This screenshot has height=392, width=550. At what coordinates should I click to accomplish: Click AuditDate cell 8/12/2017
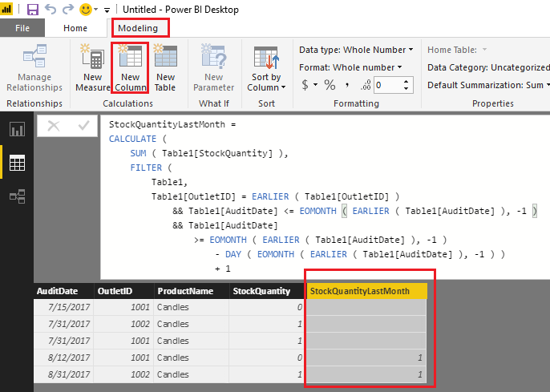[x=63, y=358]
